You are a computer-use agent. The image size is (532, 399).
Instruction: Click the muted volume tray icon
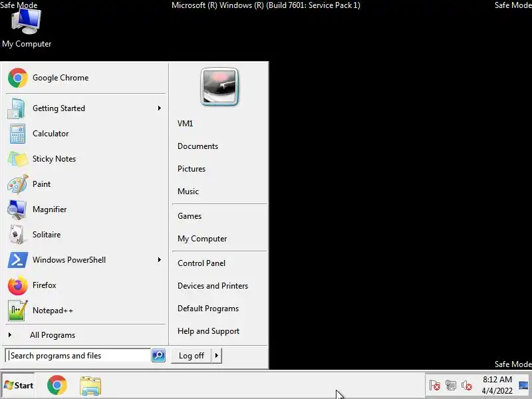pos(467,386)
